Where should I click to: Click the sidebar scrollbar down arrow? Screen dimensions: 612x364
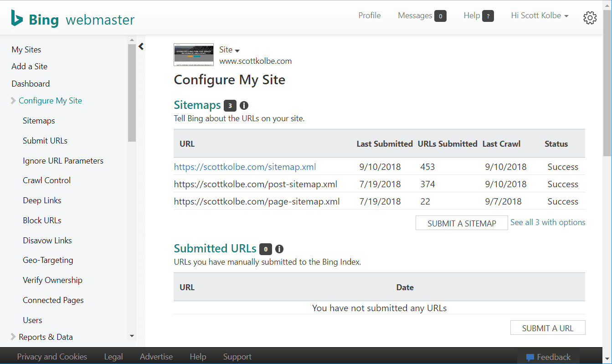[132, 336]
